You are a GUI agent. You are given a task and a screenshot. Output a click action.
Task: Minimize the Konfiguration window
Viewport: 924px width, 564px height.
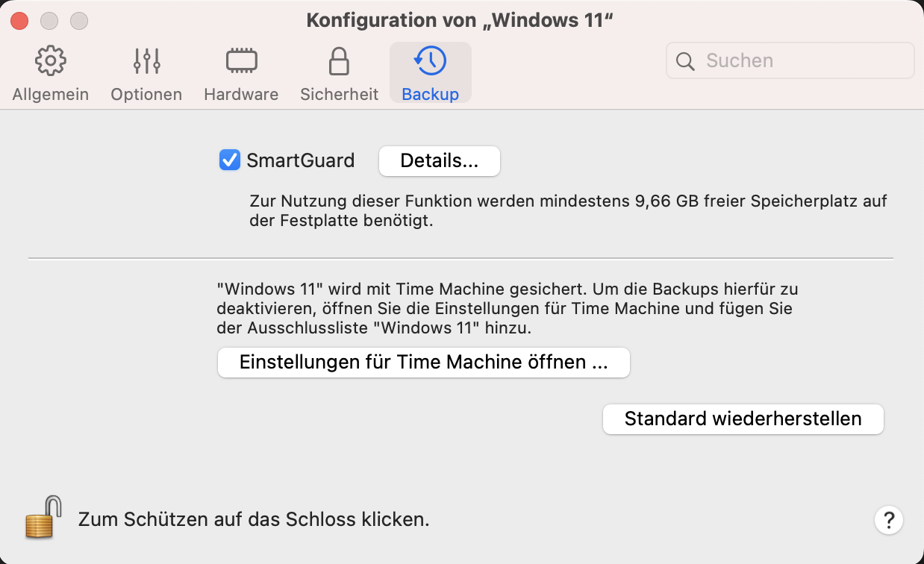click(x=49, y=21)
